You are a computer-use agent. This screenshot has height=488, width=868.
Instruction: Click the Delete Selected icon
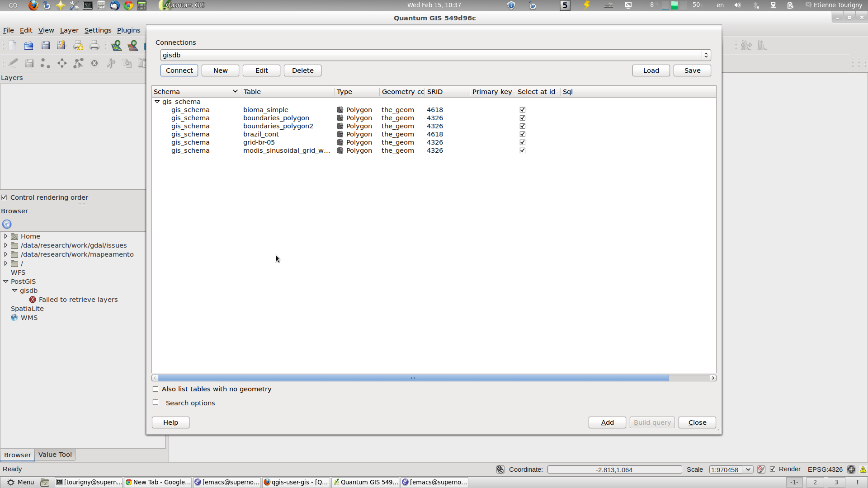point(94,63)
